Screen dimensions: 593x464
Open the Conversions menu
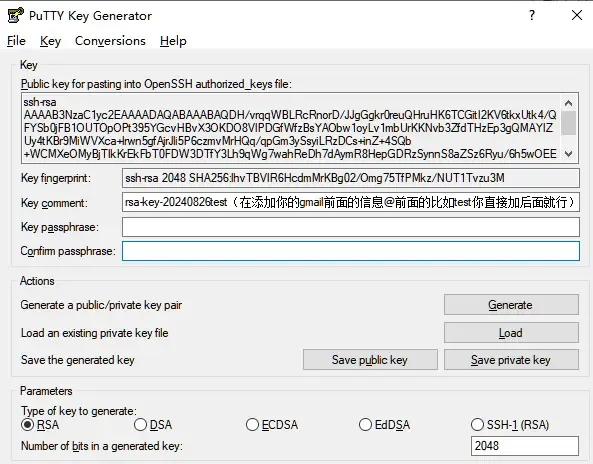pyautogui.click(x=110, y=41)
